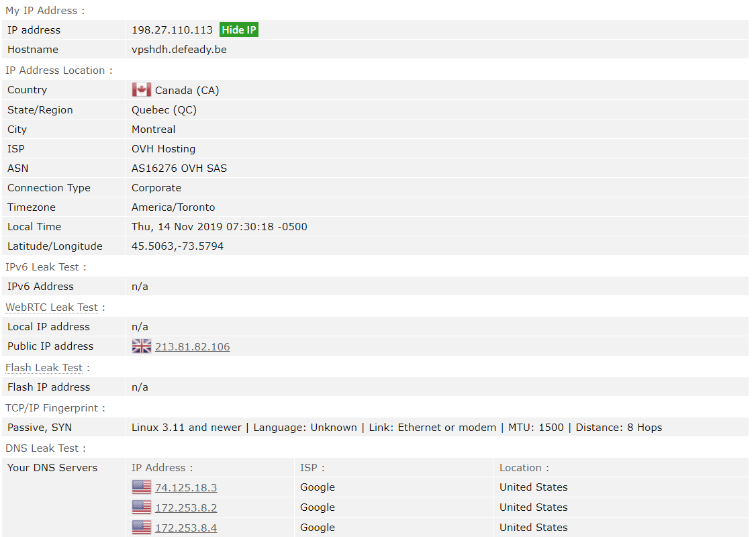
Task: Click the Hostname row label
Action: (33, 50)
